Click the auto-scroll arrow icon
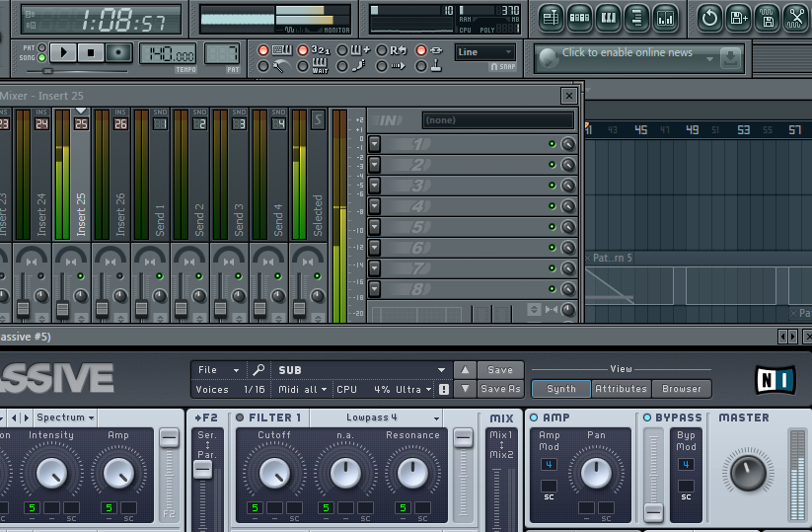This screenshot has width=812, height=532. click(x=398, y=66)
